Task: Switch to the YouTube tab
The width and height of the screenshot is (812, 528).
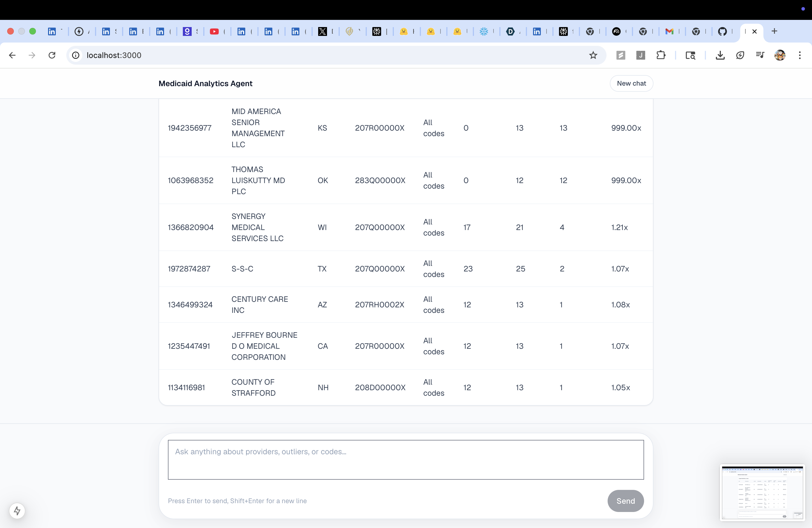Action: tap(214, 32)
